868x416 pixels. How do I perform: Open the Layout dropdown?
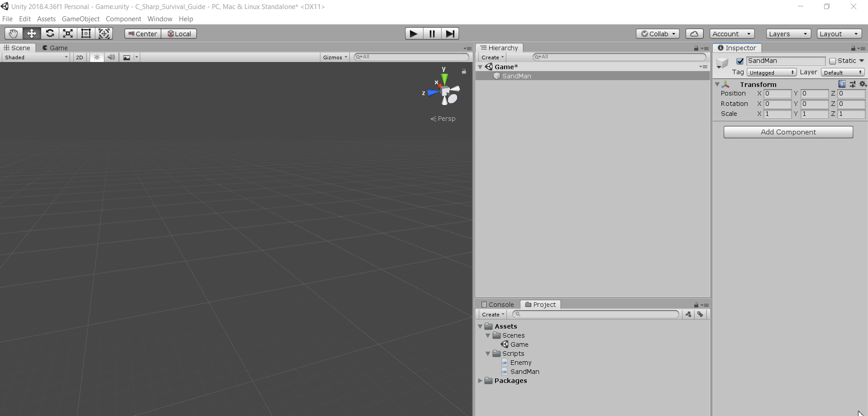(x=839, y=33)
